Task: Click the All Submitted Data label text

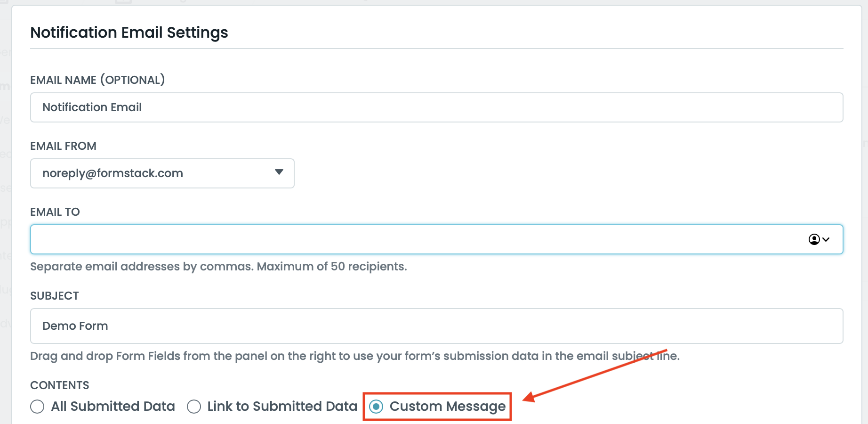Action: pos(113,407)
